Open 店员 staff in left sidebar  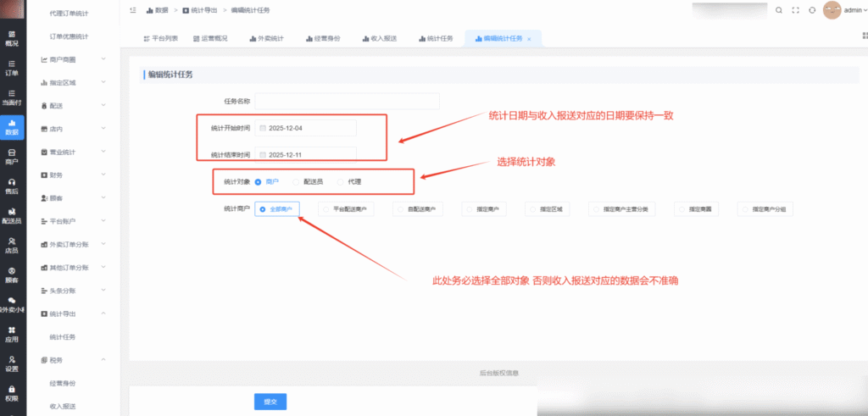click(x=12, y=246)
